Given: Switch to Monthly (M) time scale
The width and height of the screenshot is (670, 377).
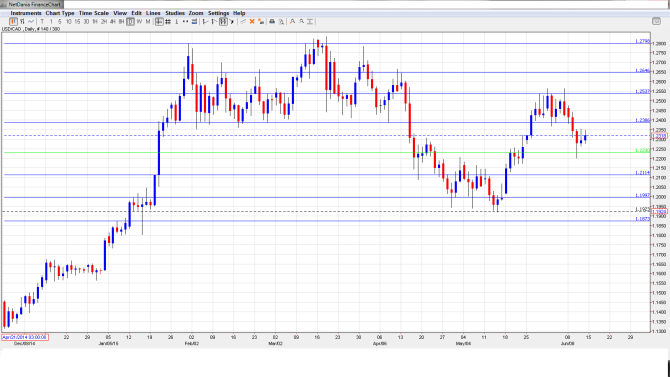Looking at the screenshot, I should [148, 21].
